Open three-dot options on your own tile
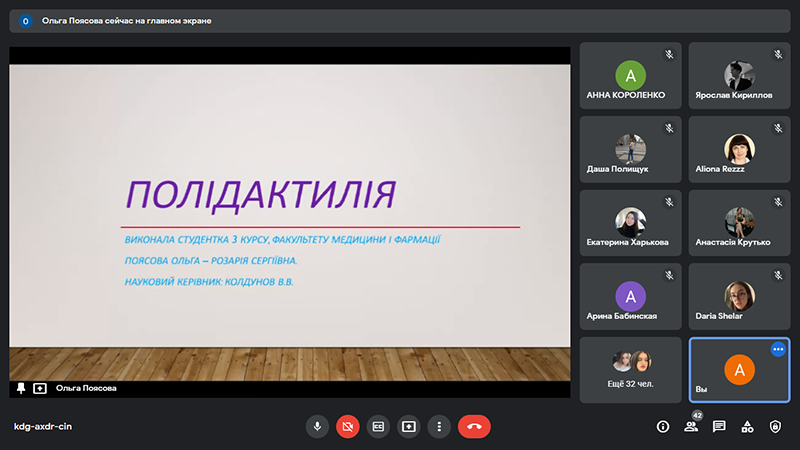800x450 pixels. pyautogui.click(x=778, y=349)
